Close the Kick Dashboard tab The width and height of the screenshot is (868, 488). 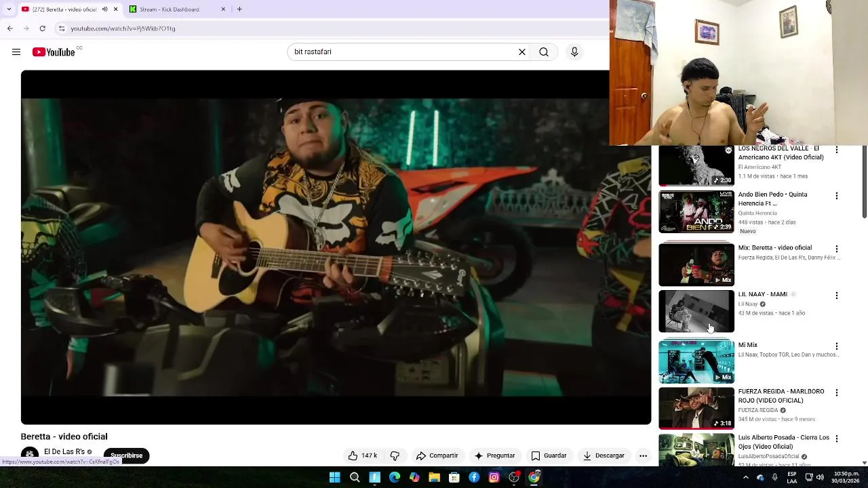pyautogui.click(x=223, y=9)
